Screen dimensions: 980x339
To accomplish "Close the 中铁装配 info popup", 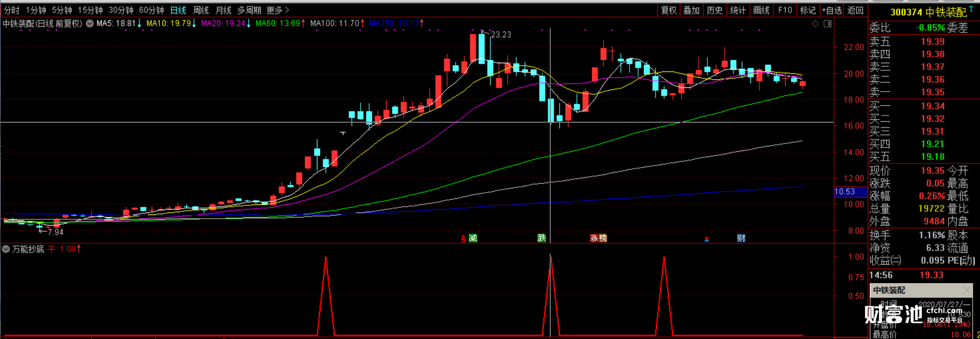I will pos(967,290).
